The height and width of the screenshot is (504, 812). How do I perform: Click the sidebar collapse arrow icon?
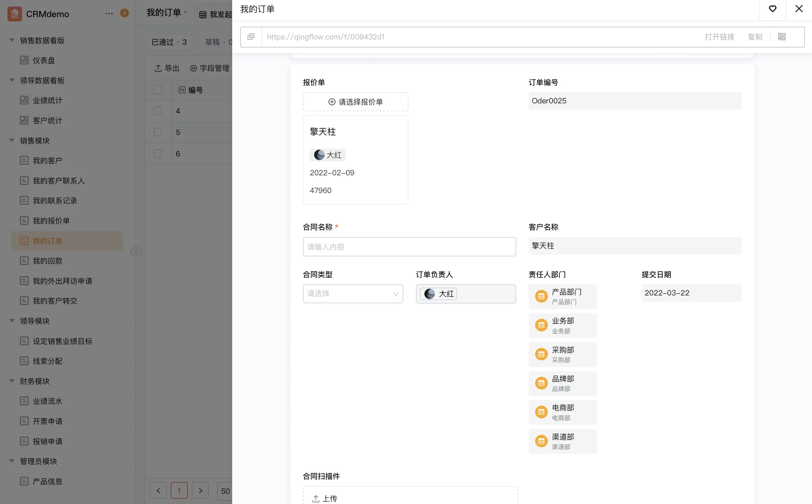pos(136,251)
